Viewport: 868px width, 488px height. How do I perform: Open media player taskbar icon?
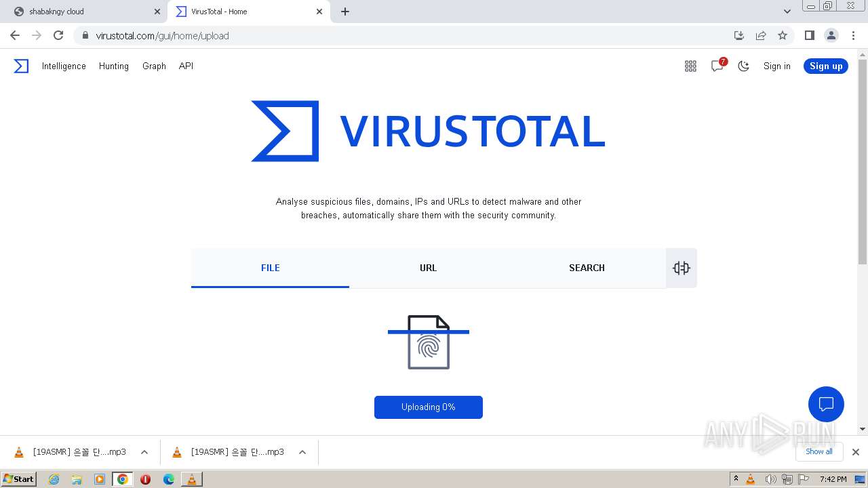[x=100, y=479]
